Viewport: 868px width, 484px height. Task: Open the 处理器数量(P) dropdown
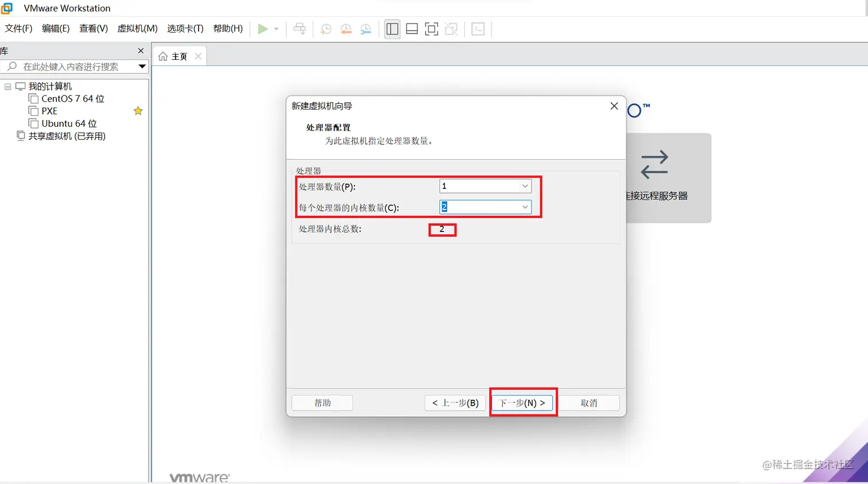point(486,186)
